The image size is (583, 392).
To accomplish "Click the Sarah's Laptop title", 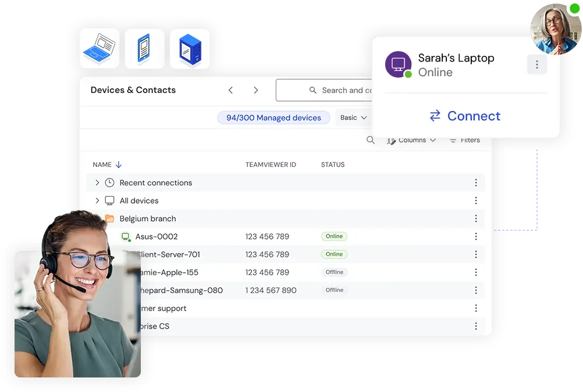I will (456, 58).
